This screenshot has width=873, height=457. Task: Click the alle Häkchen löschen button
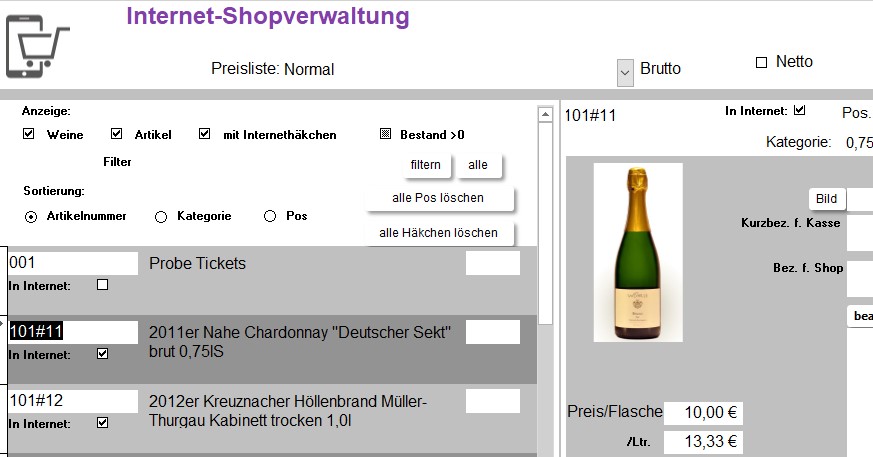click(439, 233)
